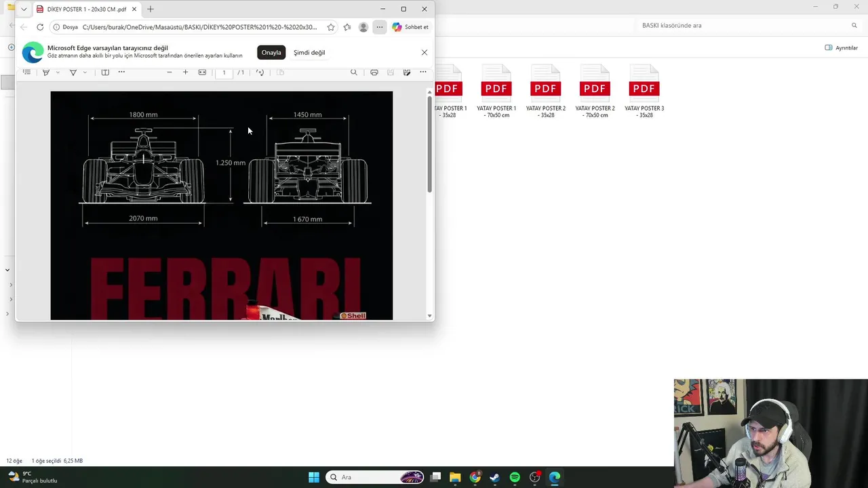868x488 pixels.
Task: Open Steam from the taskbar
Action: click(495, 477)
